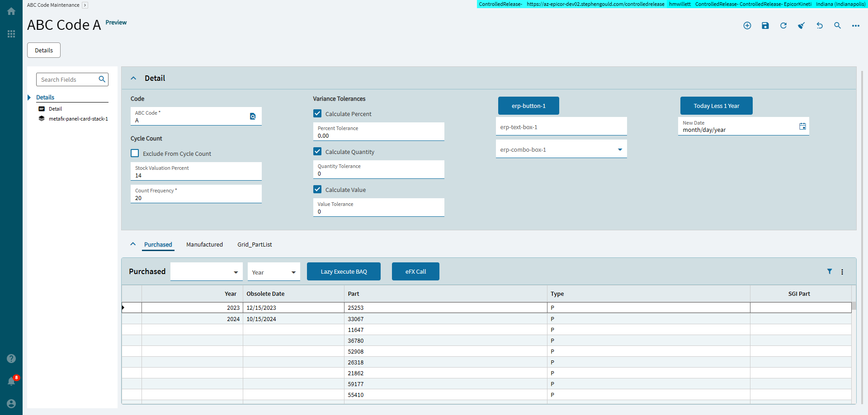Click the Preview link beside the title
This screenshot has width=868, height=415.
(116, 23)
